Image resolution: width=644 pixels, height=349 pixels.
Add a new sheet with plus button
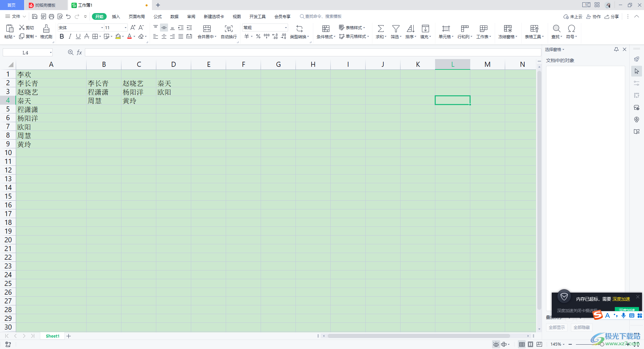[69, 336]
